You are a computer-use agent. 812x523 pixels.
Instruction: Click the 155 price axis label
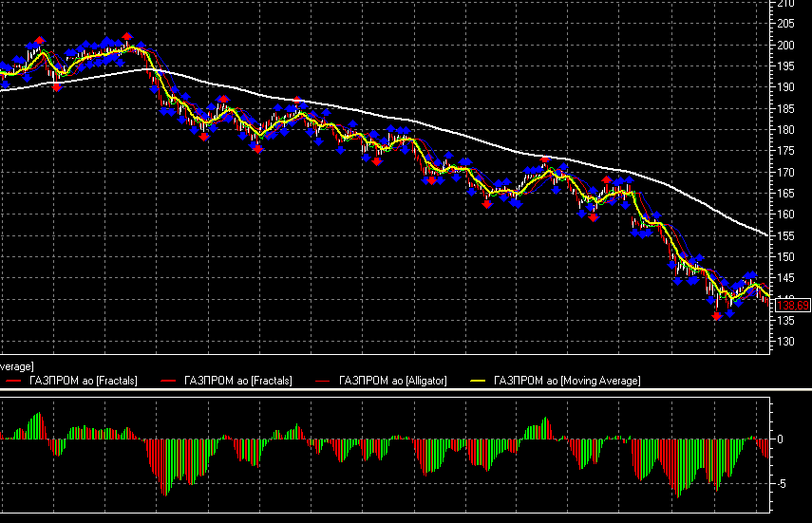pyautogui.click(x=785, y=235)
